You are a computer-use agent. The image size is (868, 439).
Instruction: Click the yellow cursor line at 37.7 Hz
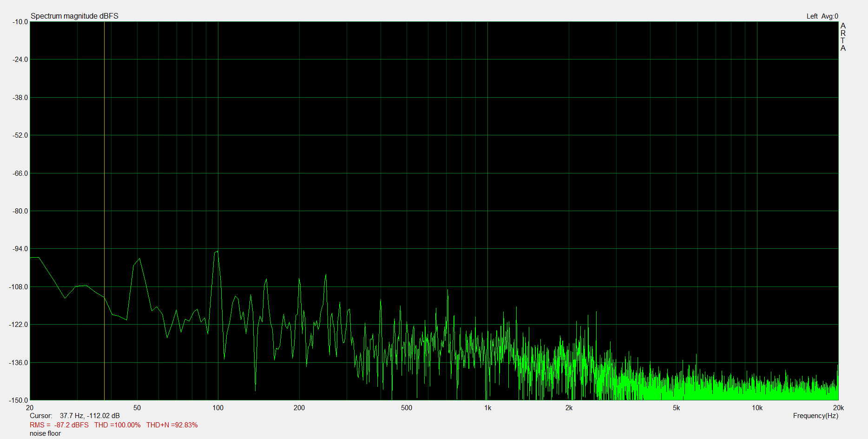pyautogui.click(x=104, y=211)
